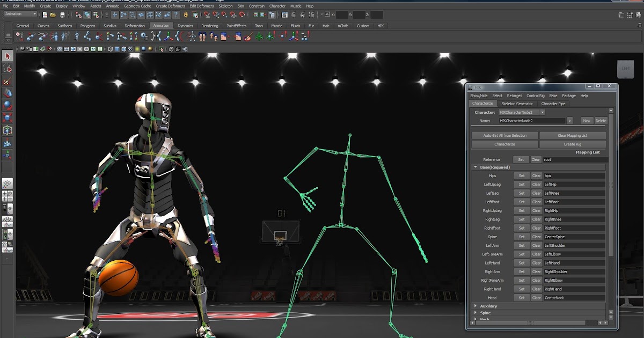This screenshot has width=644, height=338.
Task: Expand the Neck section in mapping list
Action: coord(475,319)
